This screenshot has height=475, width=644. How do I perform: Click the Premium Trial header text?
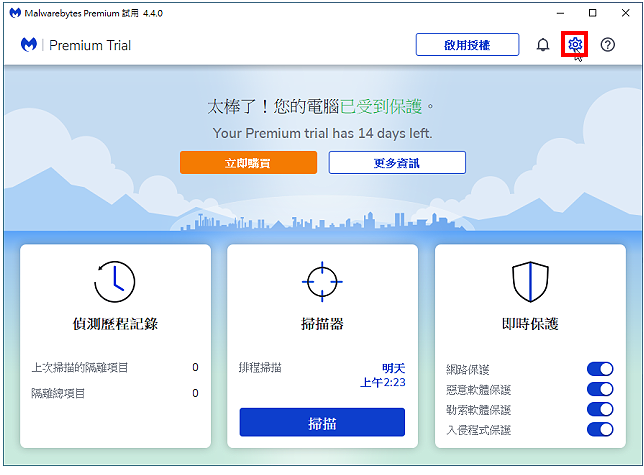click(x=90, y=45)
